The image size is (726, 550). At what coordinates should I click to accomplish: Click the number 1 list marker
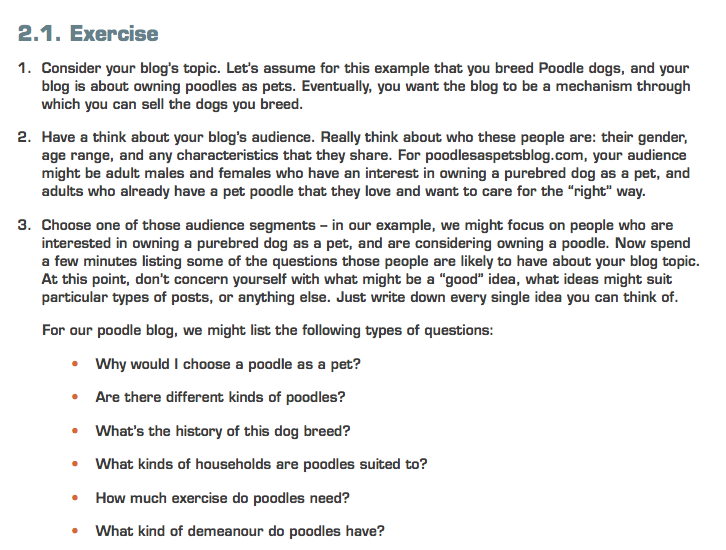pyautogui.click(x=24, y=69)
